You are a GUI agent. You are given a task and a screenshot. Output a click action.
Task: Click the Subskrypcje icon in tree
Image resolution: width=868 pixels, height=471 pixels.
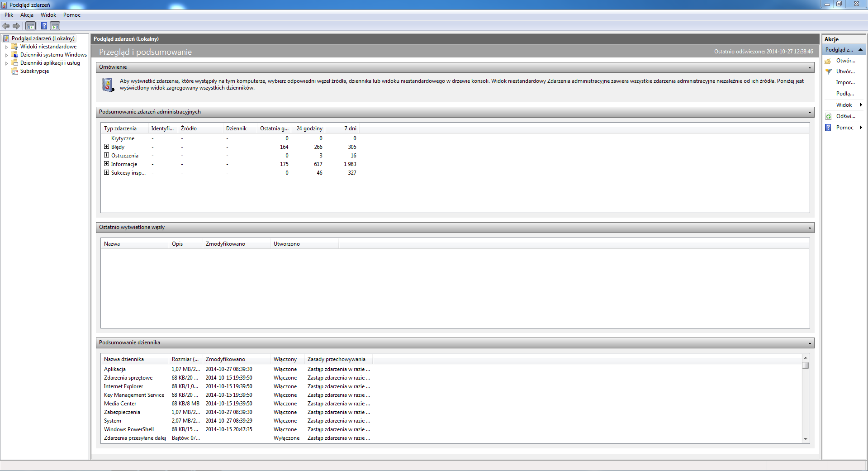[14, 71]
